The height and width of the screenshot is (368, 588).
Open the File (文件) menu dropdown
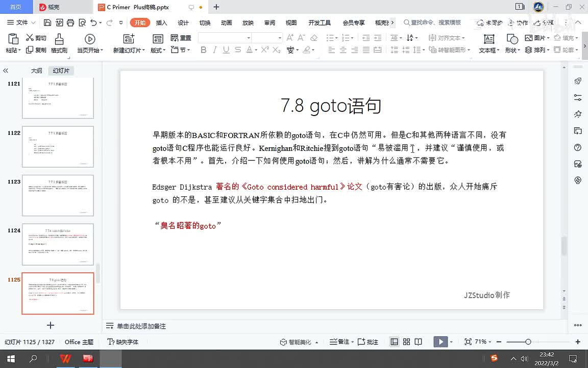pos(21,22)
